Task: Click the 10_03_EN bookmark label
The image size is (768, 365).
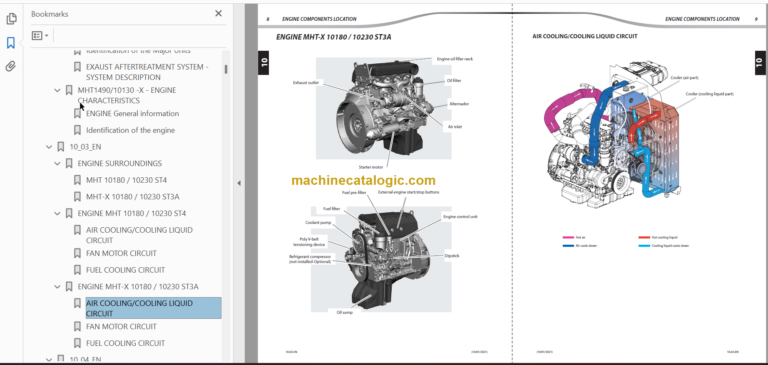Action: (x=85, y=147)
